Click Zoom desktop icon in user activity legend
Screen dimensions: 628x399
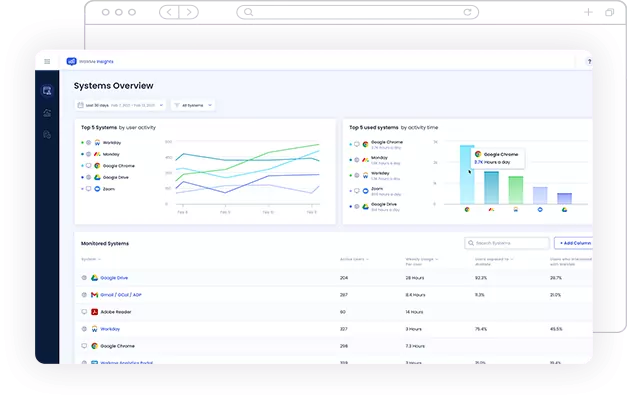[89, 189]
